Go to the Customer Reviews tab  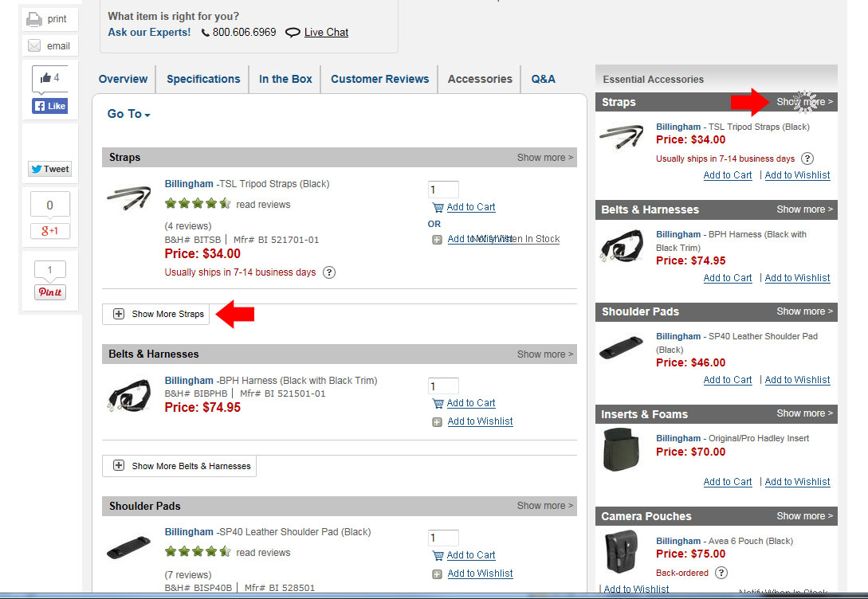(x=379, y=79)
